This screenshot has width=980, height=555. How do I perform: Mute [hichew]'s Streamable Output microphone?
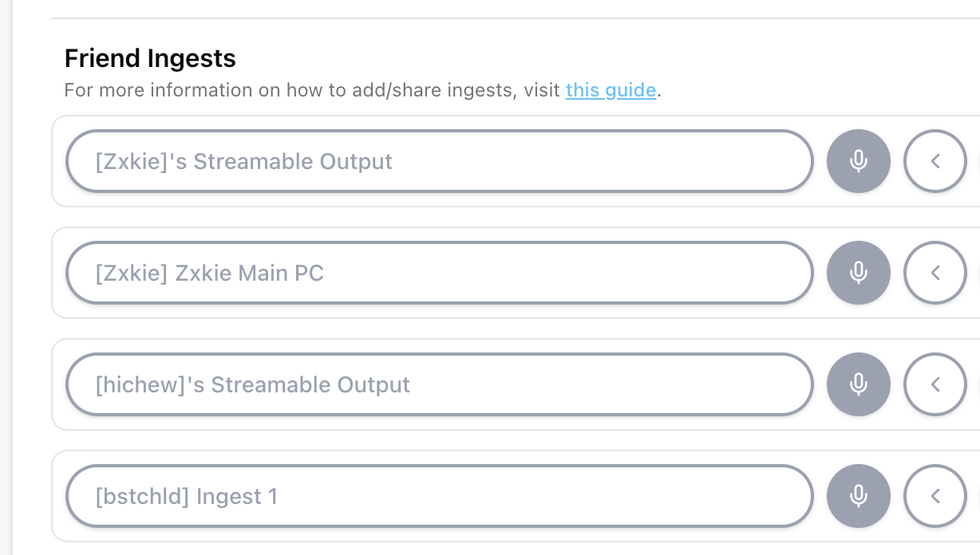click(858, 384)
